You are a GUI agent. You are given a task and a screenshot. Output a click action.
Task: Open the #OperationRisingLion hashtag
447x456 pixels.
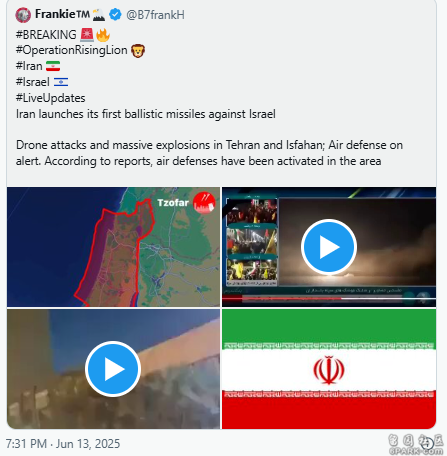coord(72,50)
